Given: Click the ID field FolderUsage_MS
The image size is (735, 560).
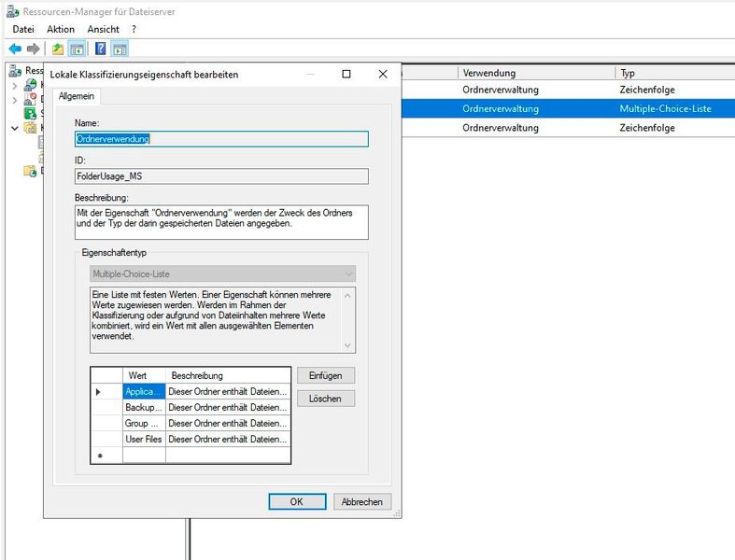Looking at the screenshot, I should (x=221, y=176).
